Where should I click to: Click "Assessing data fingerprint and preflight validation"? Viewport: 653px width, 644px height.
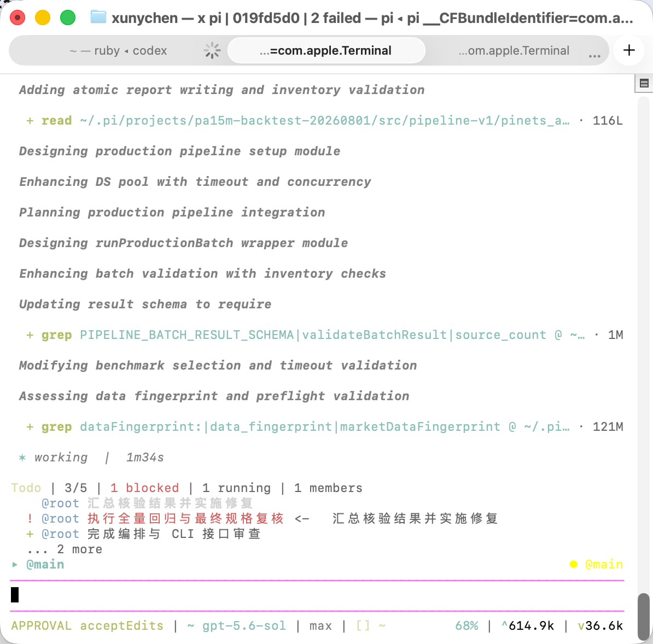(214, 396)
